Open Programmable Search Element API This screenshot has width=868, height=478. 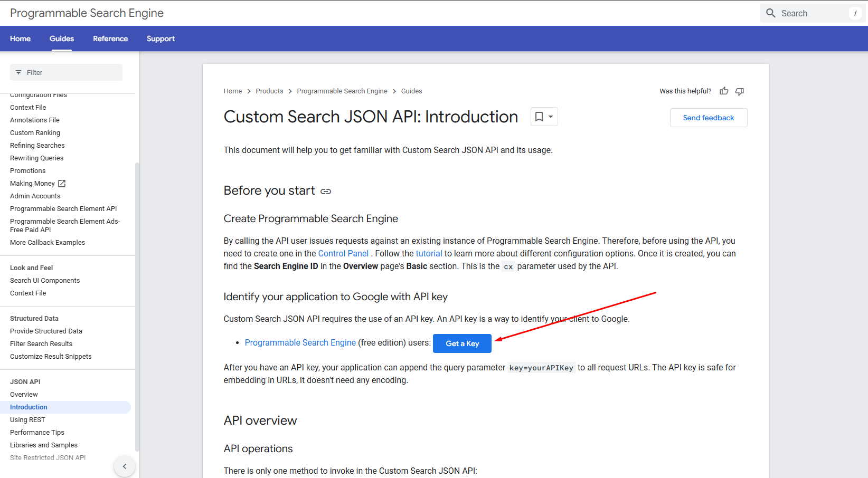(63, 209)
